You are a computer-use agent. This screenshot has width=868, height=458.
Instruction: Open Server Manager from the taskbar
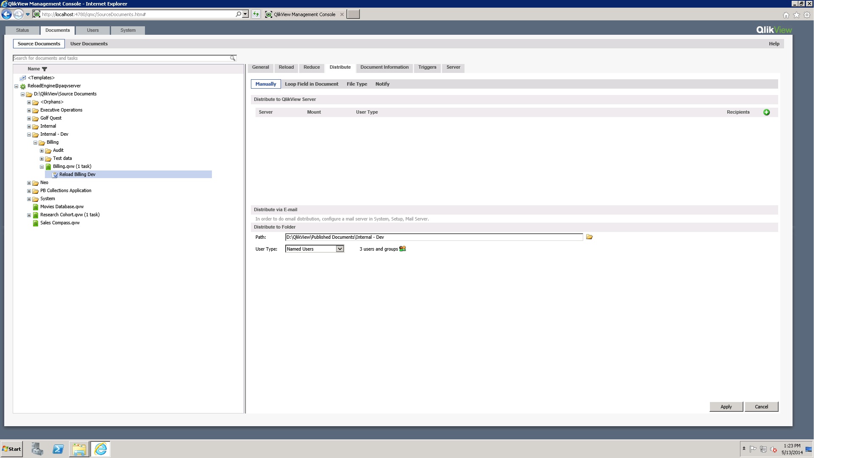click(37, 449)
